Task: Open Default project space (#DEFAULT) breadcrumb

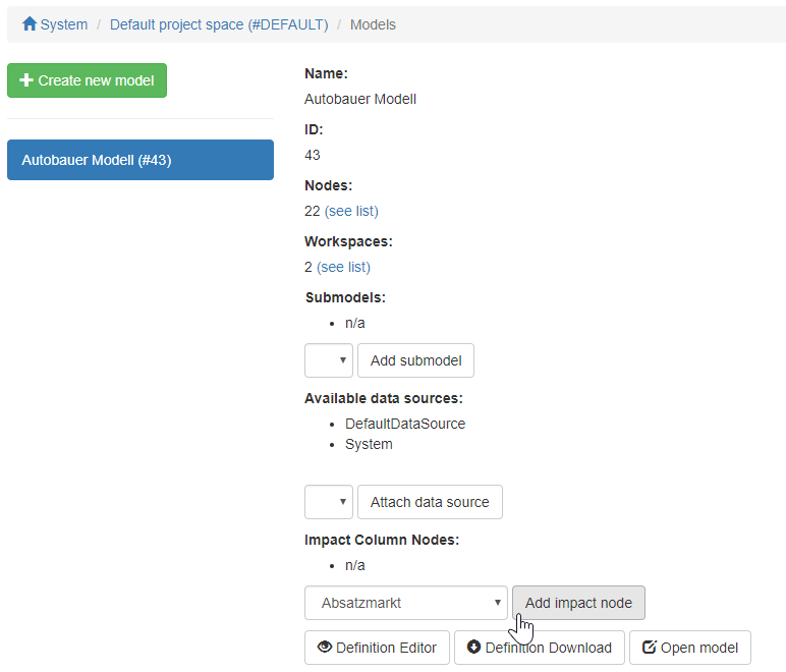Action: pos(219,25)
